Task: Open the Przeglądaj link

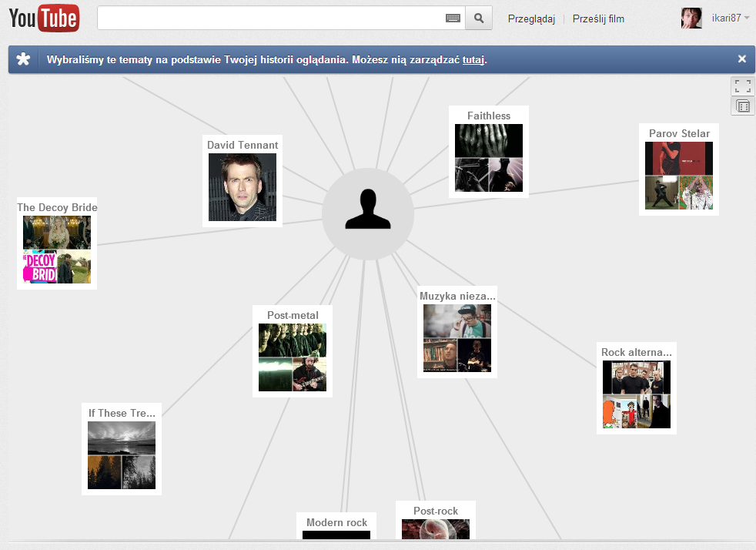Action: [x=531, y=18]
